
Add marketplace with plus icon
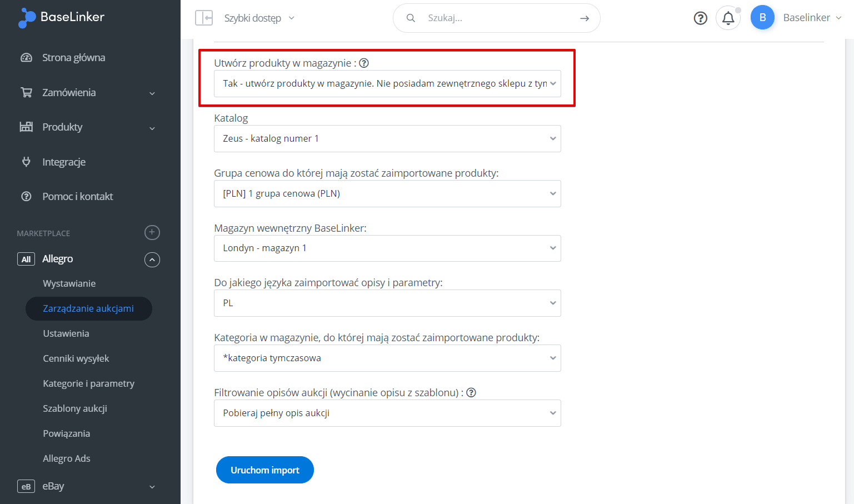(x=152, y=232)
